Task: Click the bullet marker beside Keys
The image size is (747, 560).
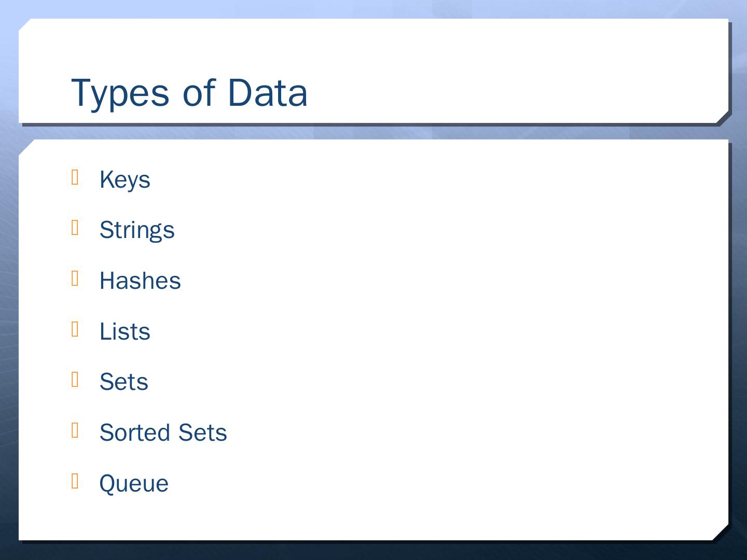Action: (75, 177)
